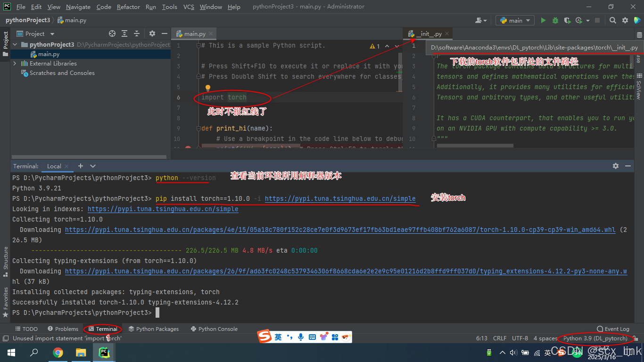The width and height of the screenshot is (644, 362).
Task: Open File Explorer from the taskbar
Action: [81, 352]
